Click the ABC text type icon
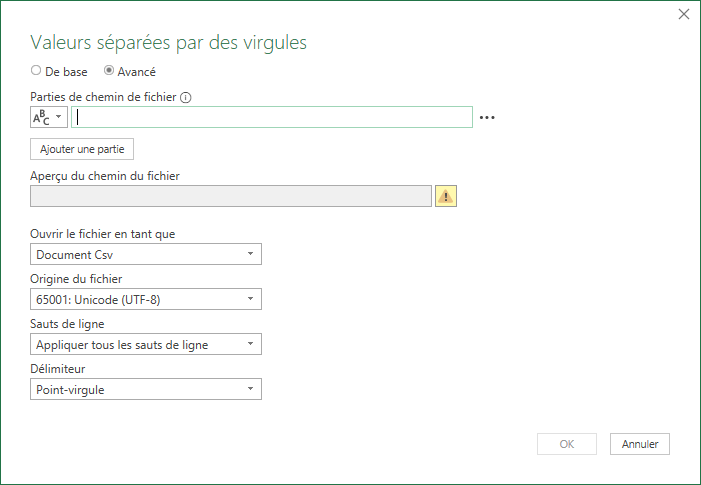Viewport: 701px width, 485px height. click(42, 118)
